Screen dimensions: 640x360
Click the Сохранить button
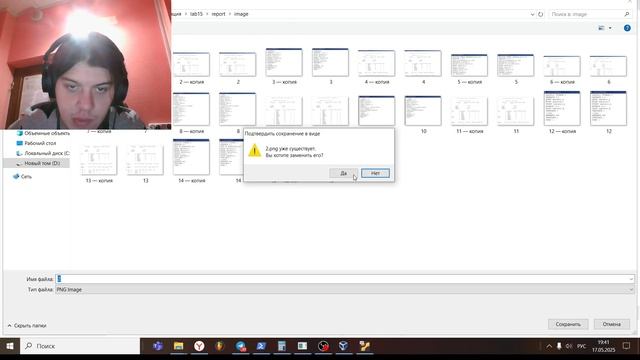568,324
